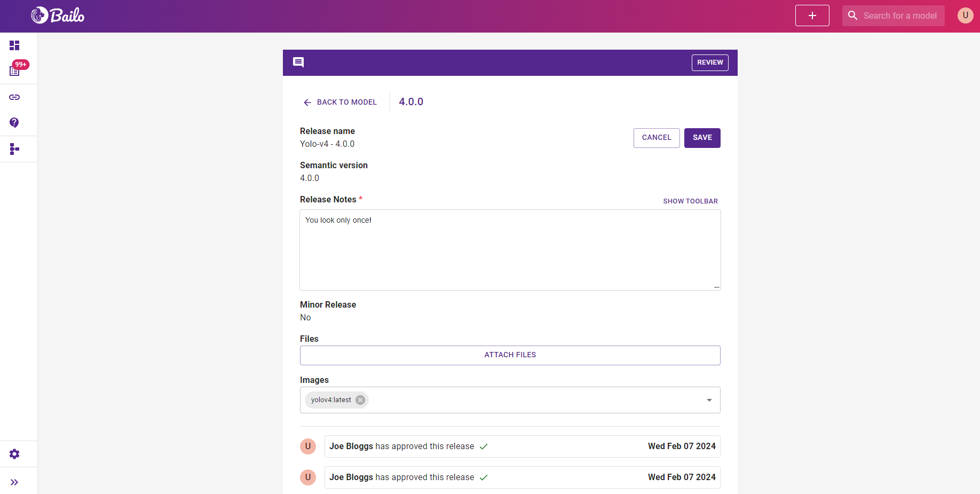Open the API link page in the sidebar
The image size is (980, 494).
tap(14, 97)
